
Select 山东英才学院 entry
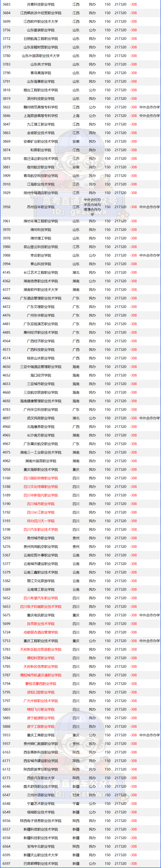pyautogui.click(x=41, y=64)
